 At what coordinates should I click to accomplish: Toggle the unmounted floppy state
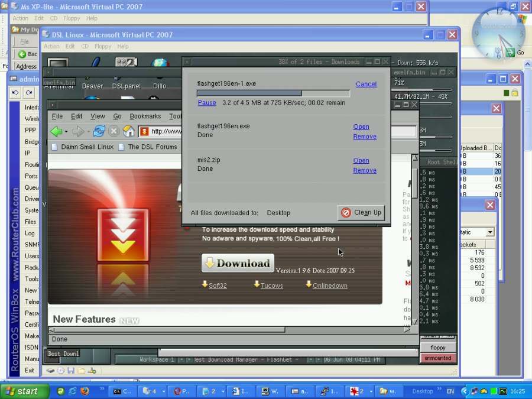coord(437,358)
